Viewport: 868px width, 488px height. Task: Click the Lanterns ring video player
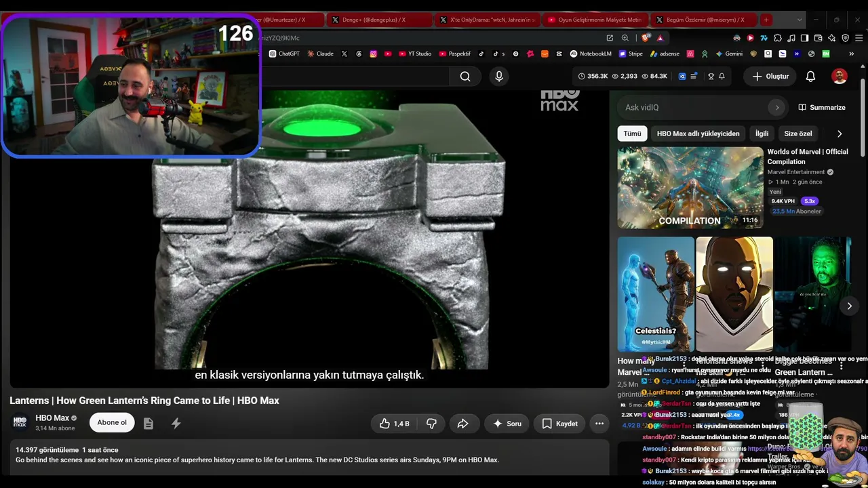(309, 239)
